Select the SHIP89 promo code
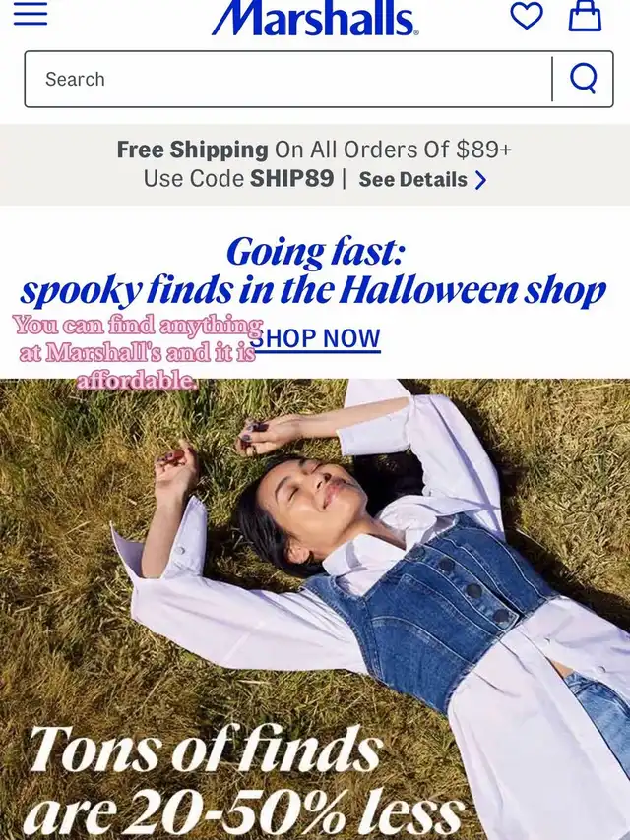 tap(292, 179)
